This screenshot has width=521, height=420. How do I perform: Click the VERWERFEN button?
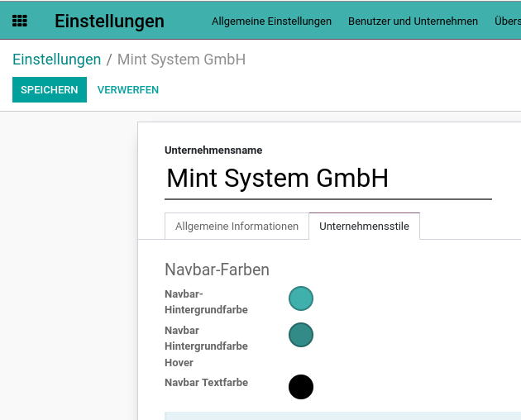128,90
